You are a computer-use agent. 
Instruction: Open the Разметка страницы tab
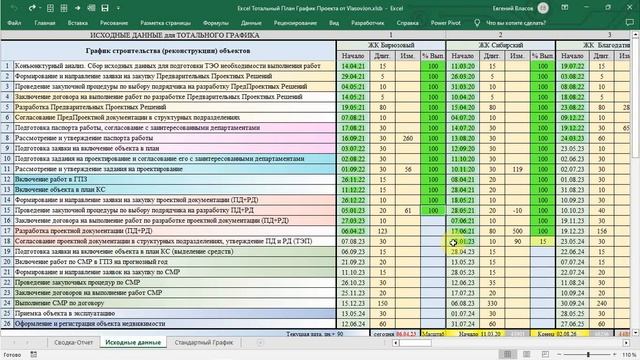165,23
